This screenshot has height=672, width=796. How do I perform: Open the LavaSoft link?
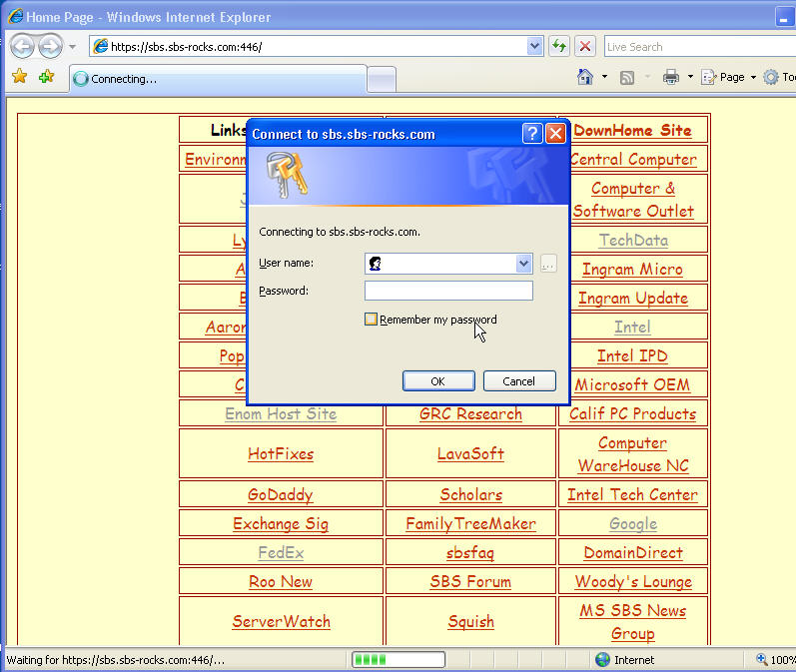pyautogui.click(x=470, y=453)
